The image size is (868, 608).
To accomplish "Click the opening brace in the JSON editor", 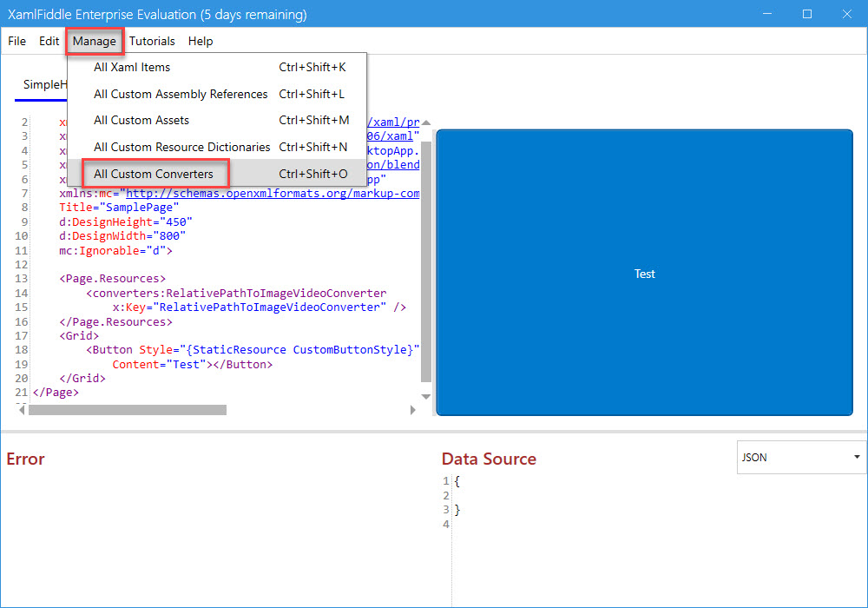I will pos(457,480).
